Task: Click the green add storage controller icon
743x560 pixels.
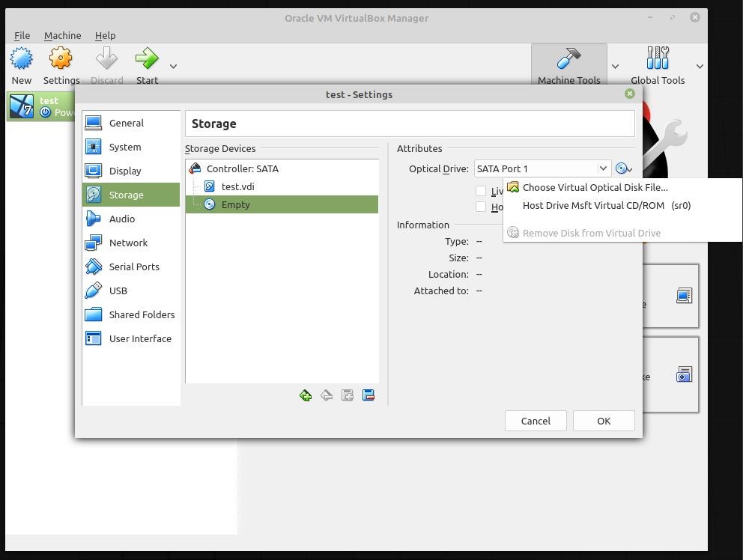Action: pyautogui.click(x=306, y=395)
